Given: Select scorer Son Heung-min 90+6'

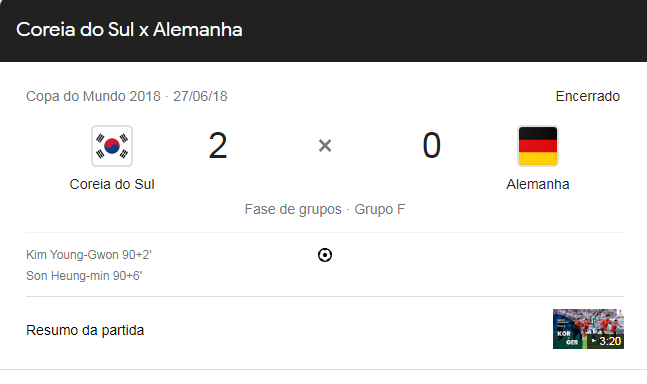Looking at the screenshot, I should click(84, 276).
